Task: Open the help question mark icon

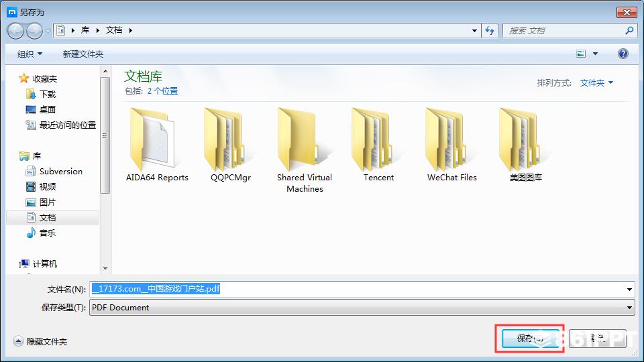Action: 623,54
